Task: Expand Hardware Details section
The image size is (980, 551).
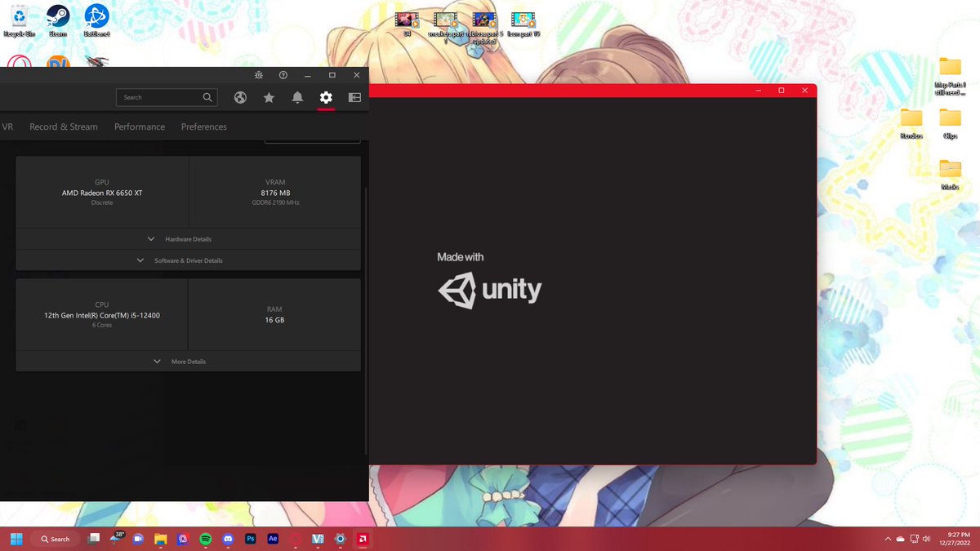Action: [x=188, y=239]
